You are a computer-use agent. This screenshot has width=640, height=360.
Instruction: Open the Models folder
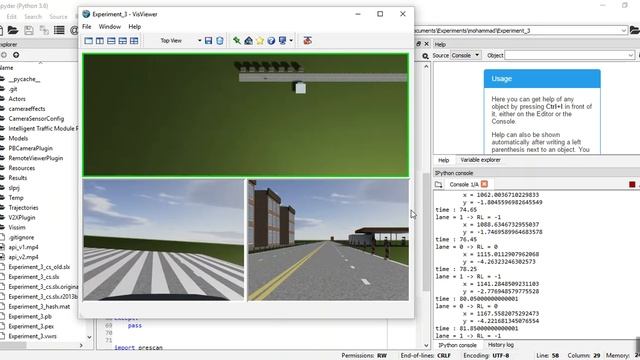pos(18,138)
